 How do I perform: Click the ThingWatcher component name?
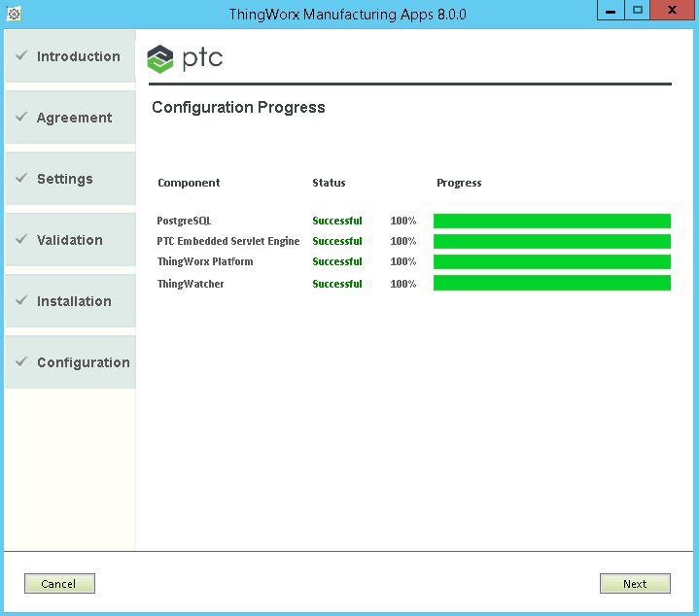191,284
